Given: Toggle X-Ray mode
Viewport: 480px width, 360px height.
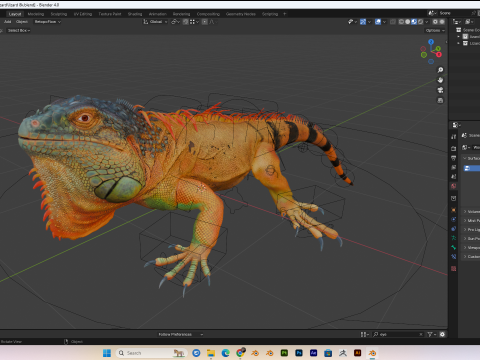Looking at the screenshot, I should 393,22.
